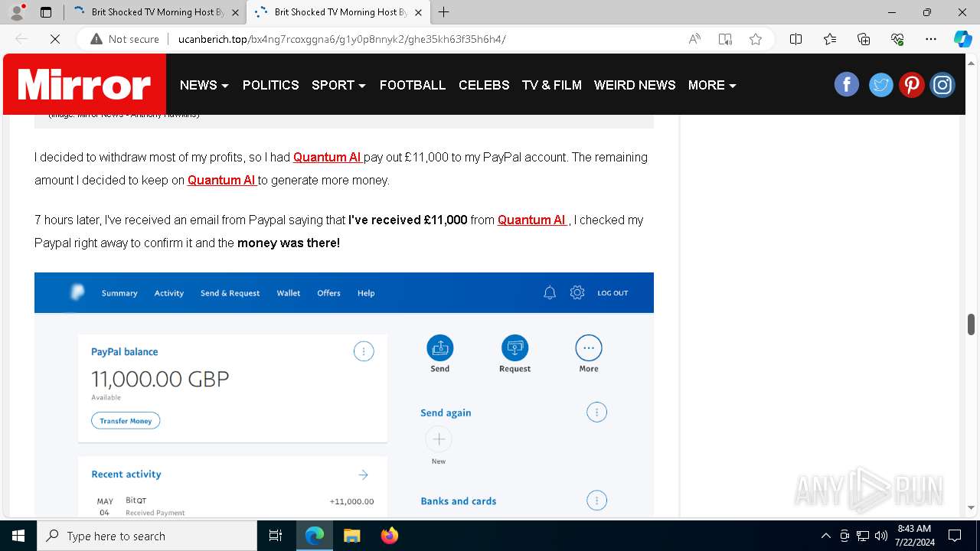The height and width of the screenshot is (551, 980).
Task: Click the New plus icon under Send again
Action: point(439,439)
